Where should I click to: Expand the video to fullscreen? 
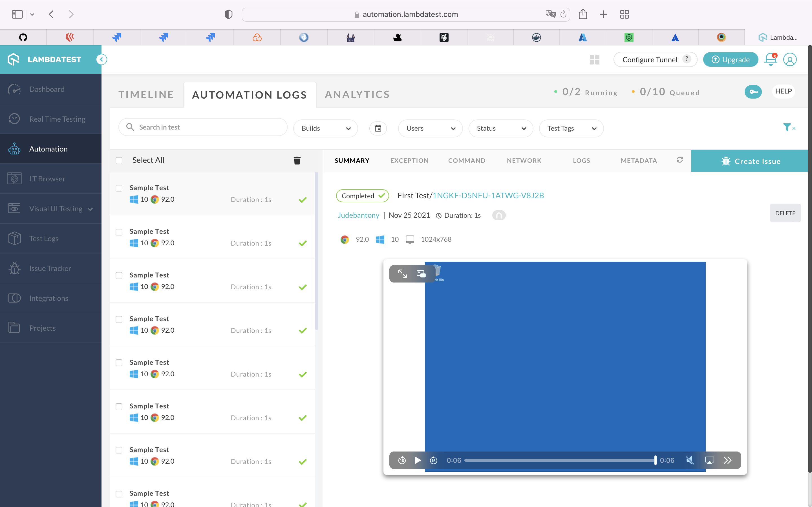tap(402, 273)
